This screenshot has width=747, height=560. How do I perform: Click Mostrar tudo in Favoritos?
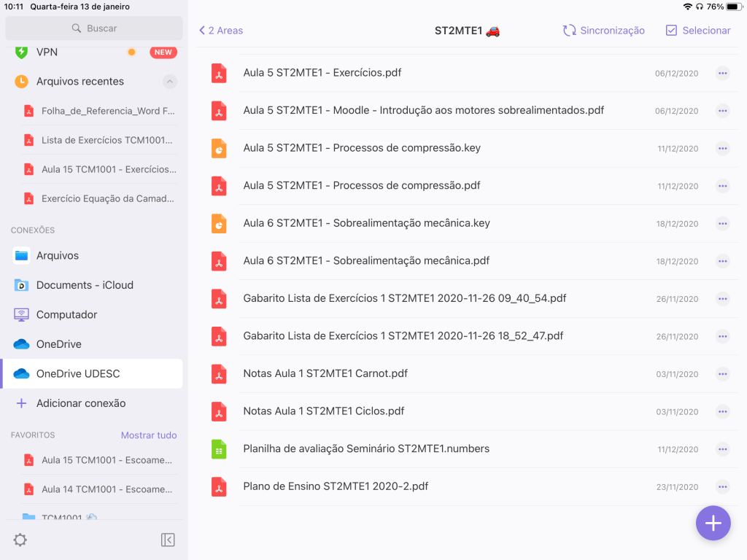tap(149, 435)
